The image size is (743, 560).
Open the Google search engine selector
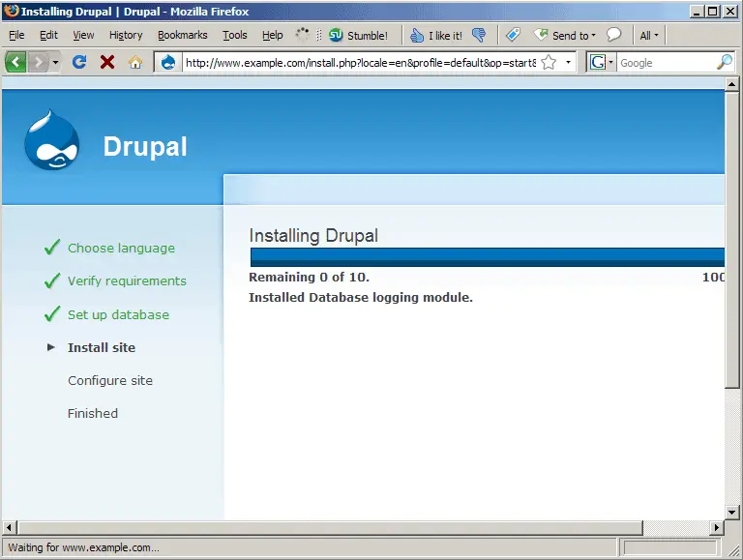tap(602, 62)
